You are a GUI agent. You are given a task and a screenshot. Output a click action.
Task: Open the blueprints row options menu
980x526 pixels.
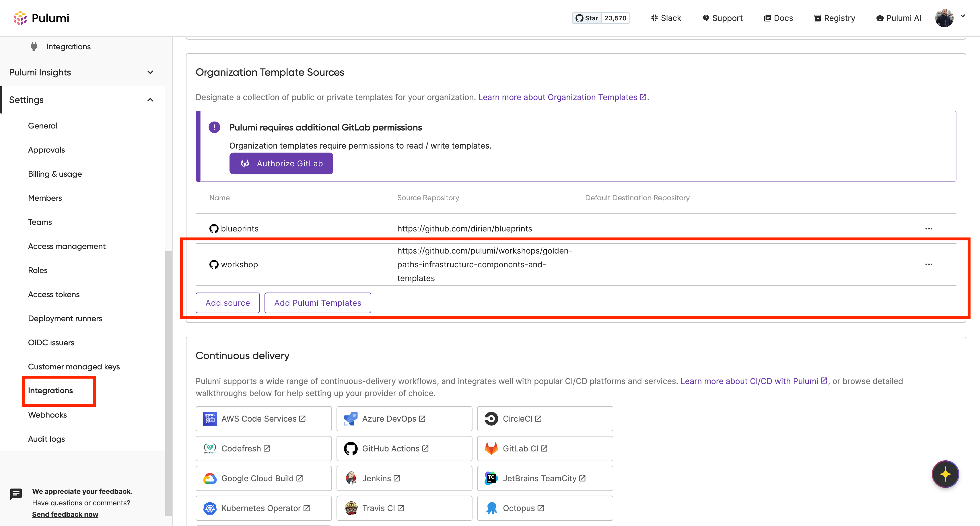click(x=929, y=229)
